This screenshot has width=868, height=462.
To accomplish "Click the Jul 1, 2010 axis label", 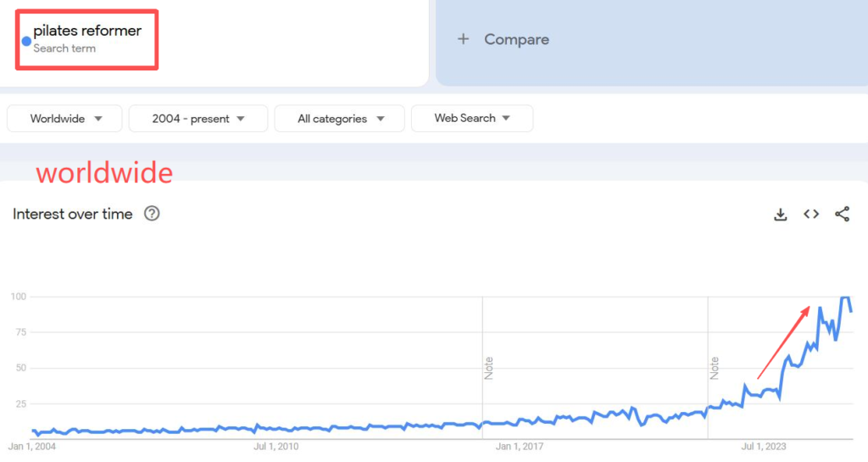I will click(x=277, y=446).
